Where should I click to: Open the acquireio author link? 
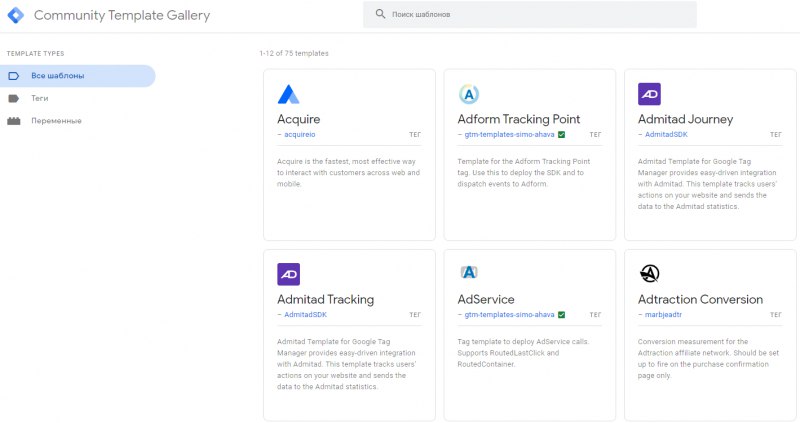[x=299, y=135]
